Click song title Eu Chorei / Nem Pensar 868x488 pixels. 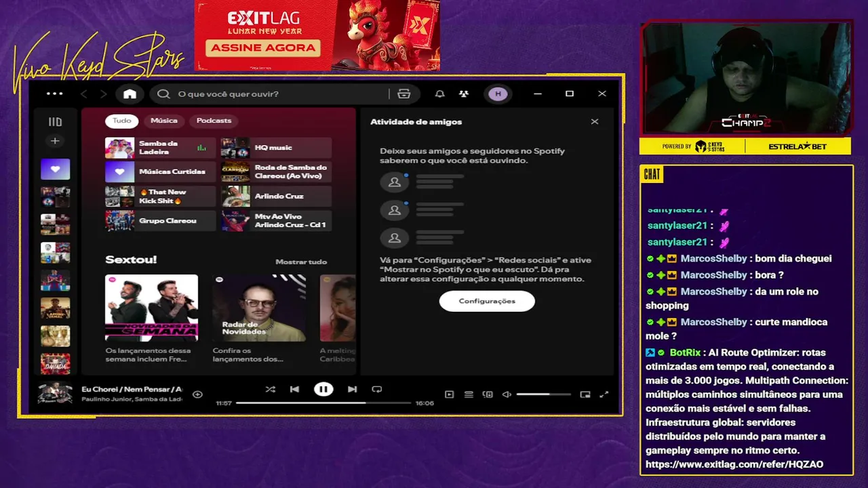132,389
